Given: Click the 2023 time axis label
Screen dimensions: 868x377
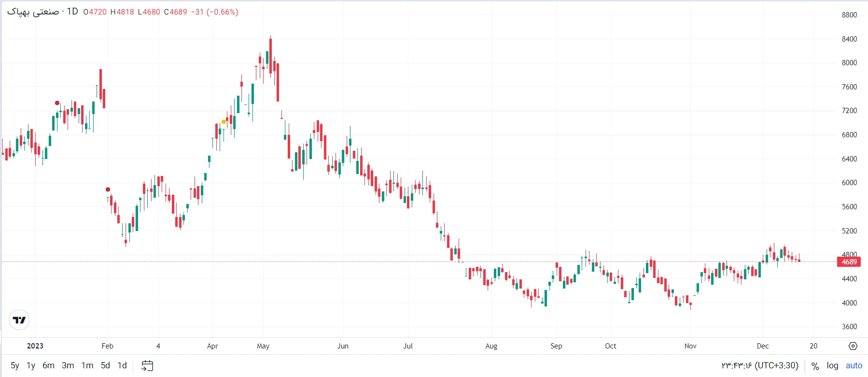Looking at the screenshot, I should (x=35, y=346).
